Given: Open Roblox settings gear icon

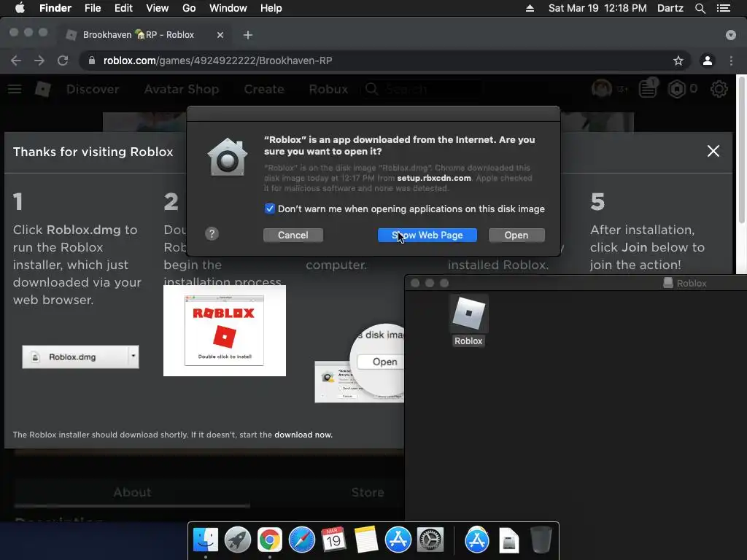Looking at the screenshot, I should [x=719, y=88].
